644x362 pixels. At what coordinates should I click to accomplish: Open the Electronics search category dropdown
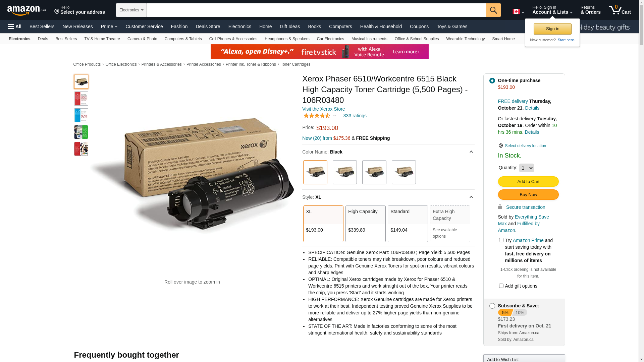pos(131,10)
